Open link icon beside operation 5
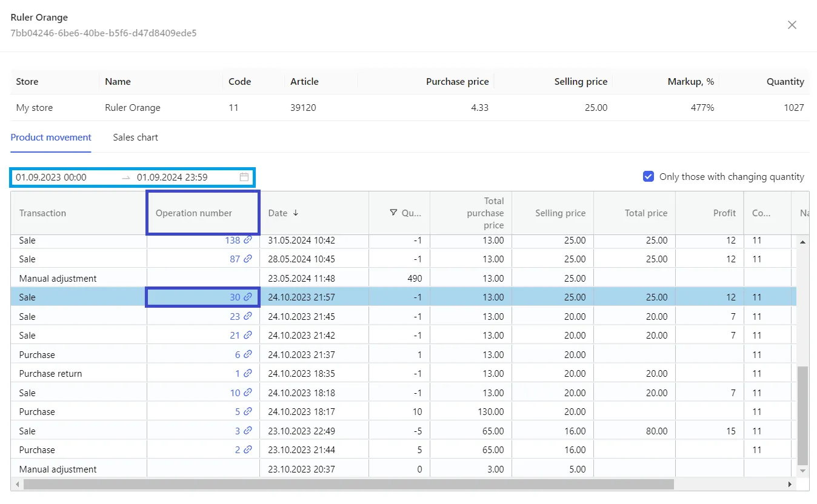Image resolution: width=817 pixels, height=504 pixels. (248, 412)
